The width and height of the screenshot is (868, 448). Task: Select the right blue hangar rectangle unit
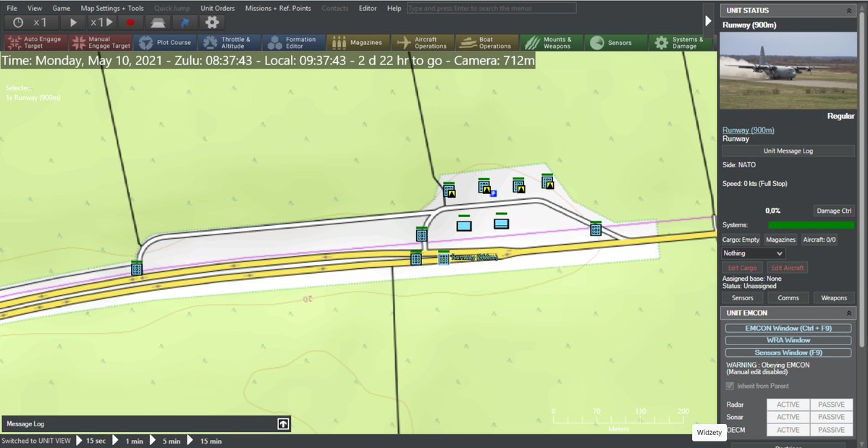point(502,222)
